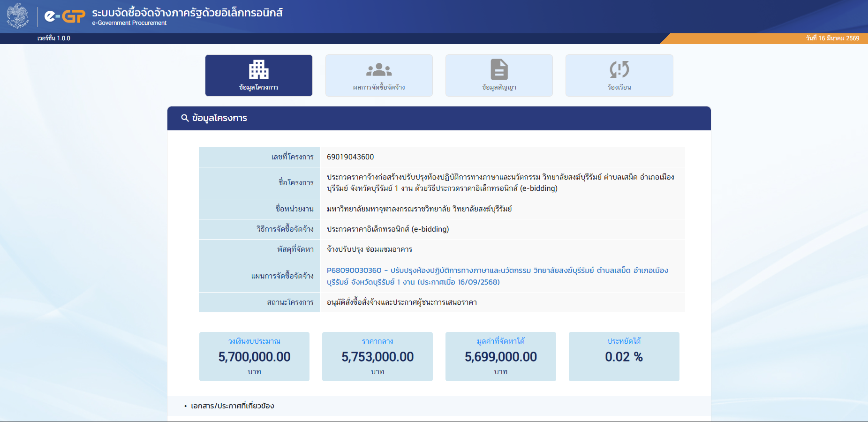Select the วงเงินงบประมาณ 5,700,000.00 card

(254, 356)
